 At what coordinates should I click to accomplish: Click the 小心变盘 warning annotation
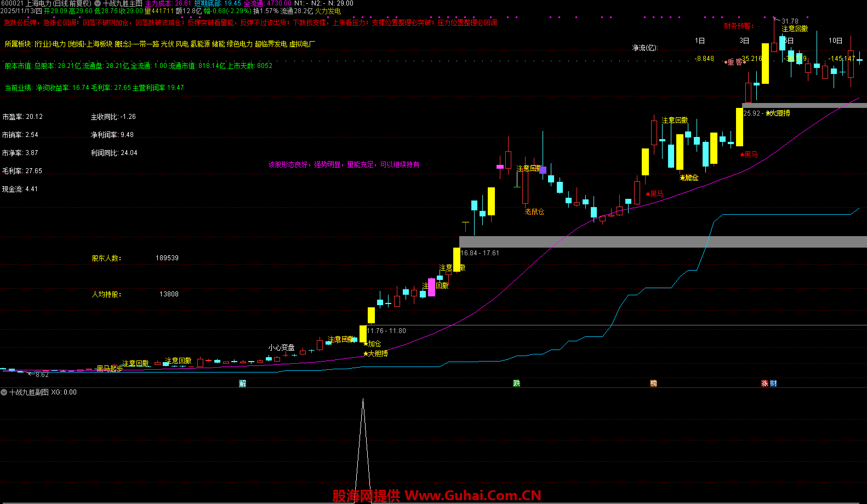coord(281,348)
